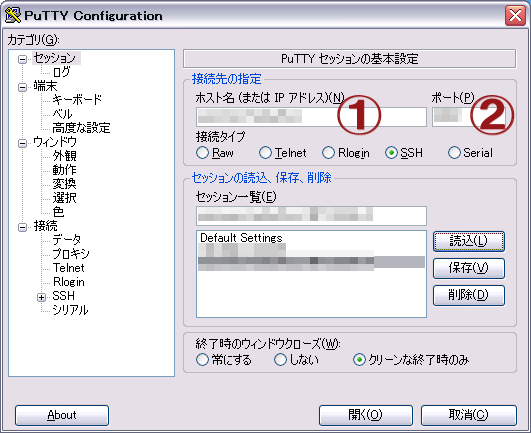Open the Rlogin category in tree
Viewport: 531px width, 433px height.
click(69, 282)
